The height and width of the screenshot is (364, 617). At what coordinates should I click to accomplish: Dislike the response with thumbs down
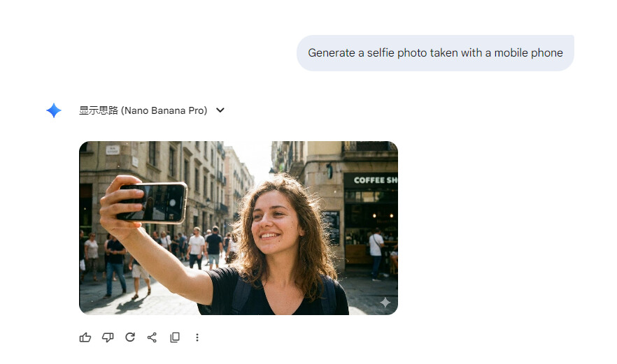pyautogui.click(x=108, y=337)
